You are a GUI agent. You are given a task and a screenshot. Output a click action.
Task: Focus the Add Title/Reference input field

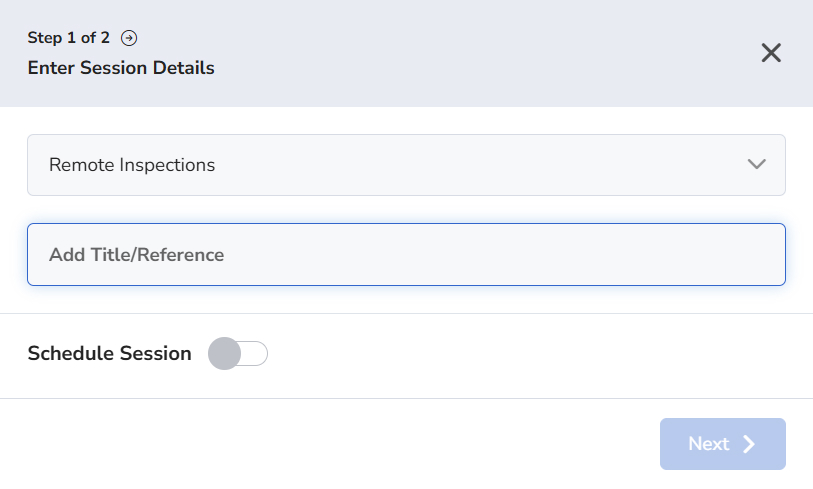pyautogui.click(x=406, y=255)
